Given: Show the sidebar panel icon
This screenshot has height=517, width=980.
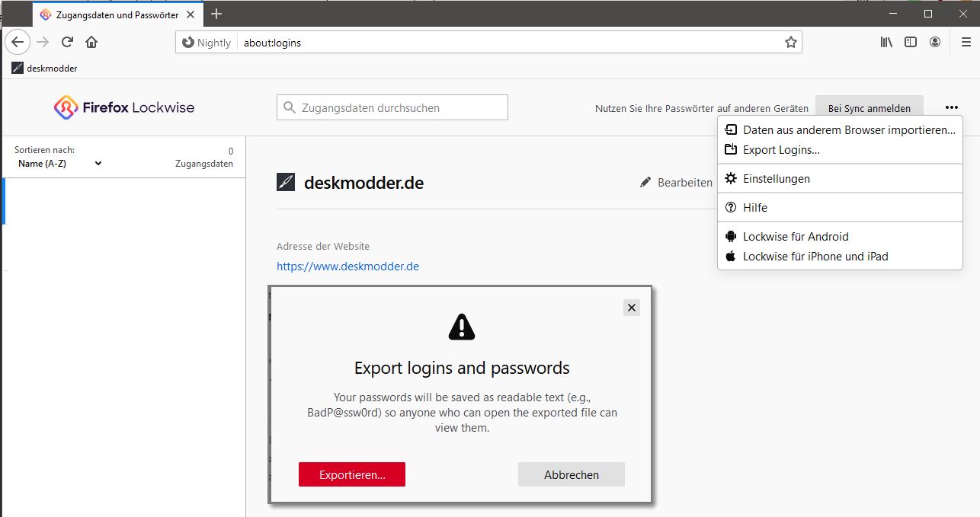Looking at the screenshot, I should pyautogui.click(x=911, y=43).
